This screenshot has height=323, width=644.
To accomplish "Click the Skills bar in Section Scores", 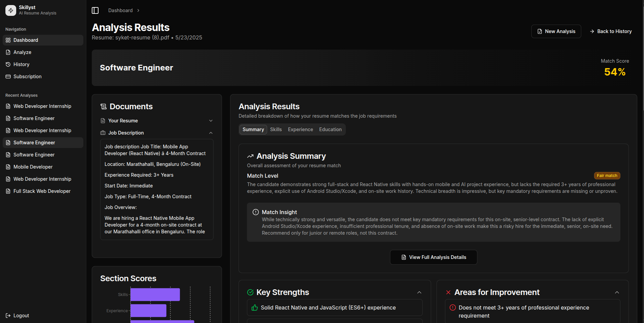I will (155, 294).
